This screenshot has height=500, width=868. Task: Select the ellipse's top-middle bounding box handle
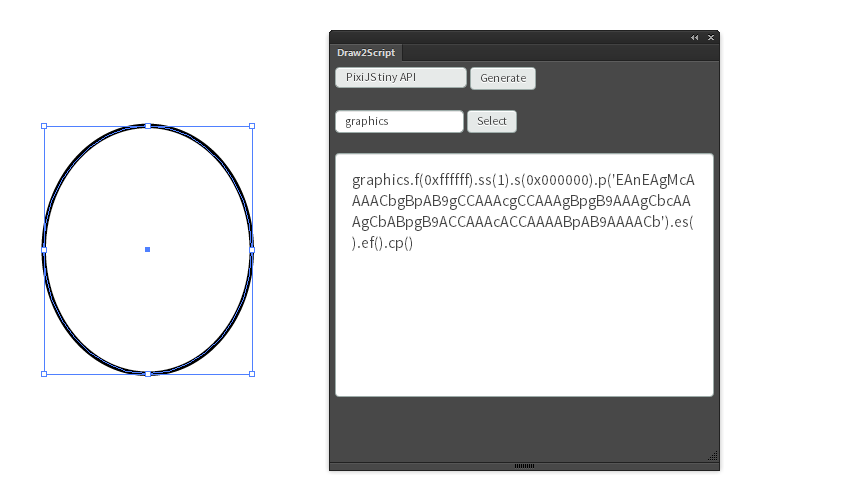[x=148, y=126]
